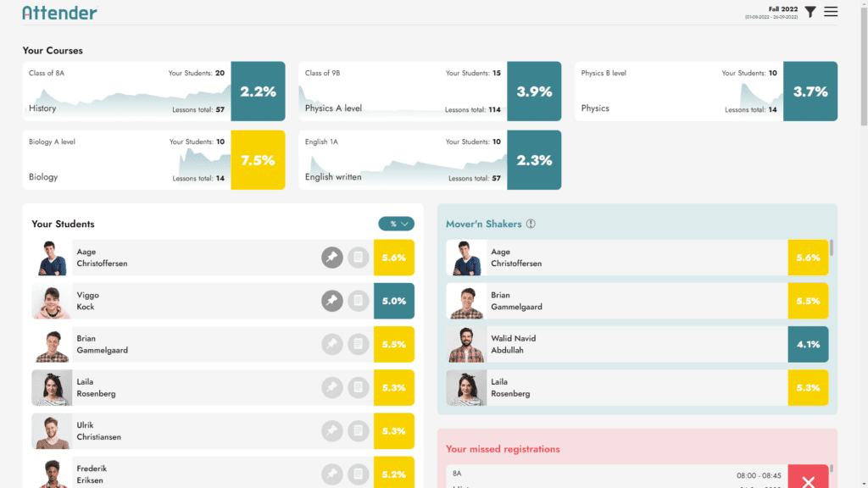Open the Class of 8A History course
Screen dimensions: 868x488
(127, 91)
